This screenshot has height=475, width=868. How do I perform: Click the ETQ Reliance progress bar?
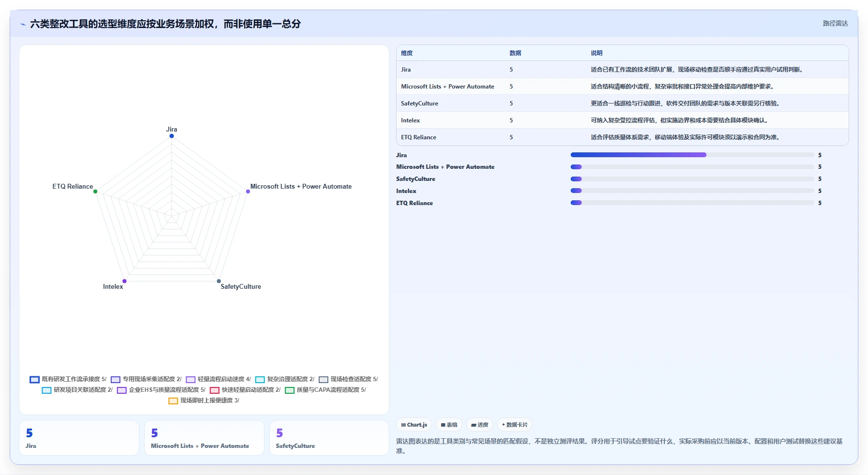click(x=692, y=203)
